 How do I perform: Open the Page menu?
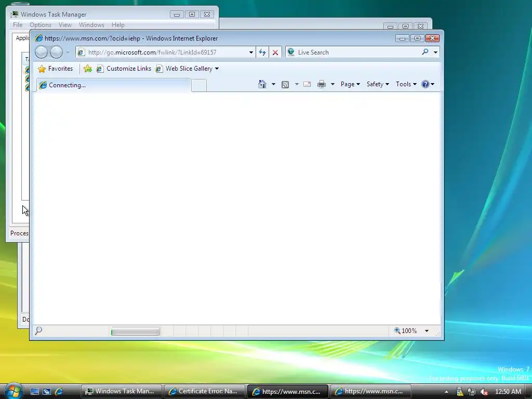point(350,84)
